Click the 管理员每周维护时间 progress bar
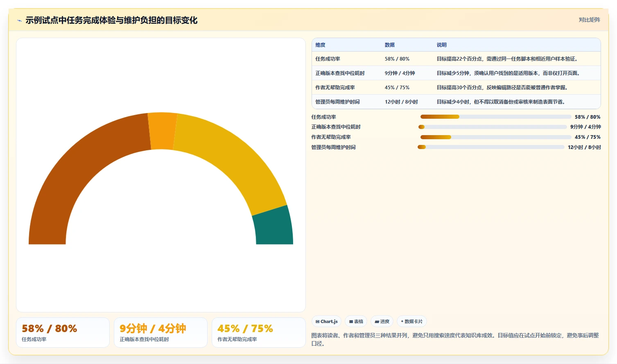The image size is (617, 364). coord(491,147)
